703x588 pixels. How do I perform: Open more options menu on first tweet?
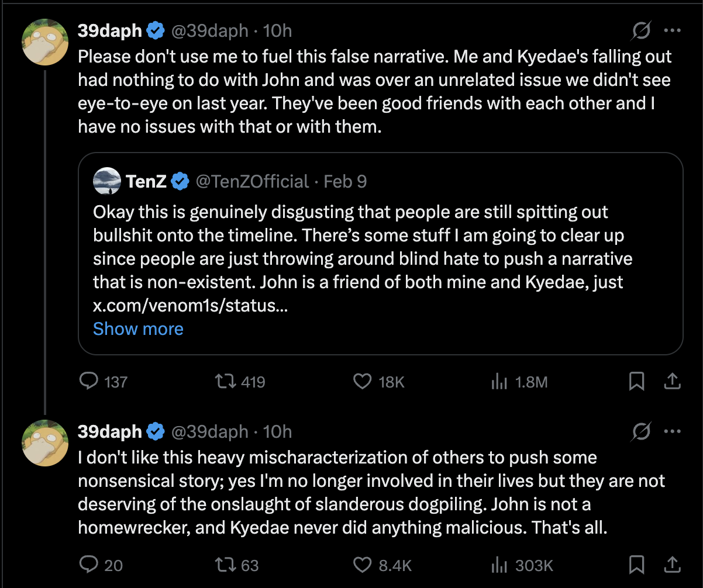[672, 31]
